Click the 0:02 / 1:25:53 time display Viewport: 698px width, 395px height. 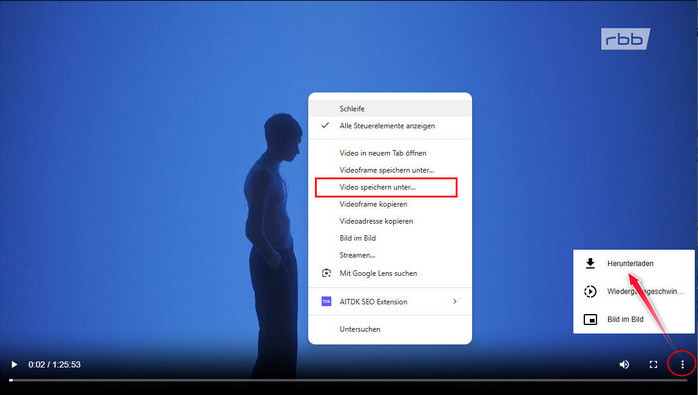coord(54,364)
